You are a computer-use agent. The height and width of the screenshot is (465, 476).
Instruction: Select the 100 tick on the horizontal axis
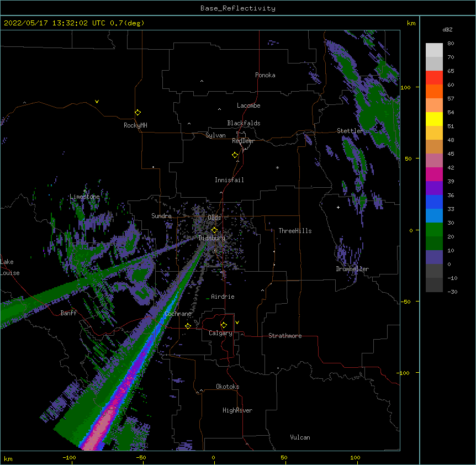point(355,458)
